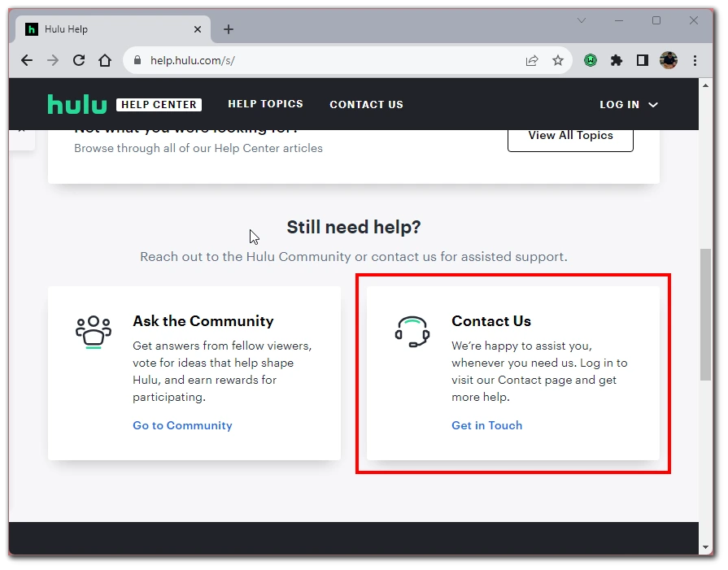Click the tab search chevron
Image resolution: width=728 pixels, height=570 pixels.
(x=582, y=20)
